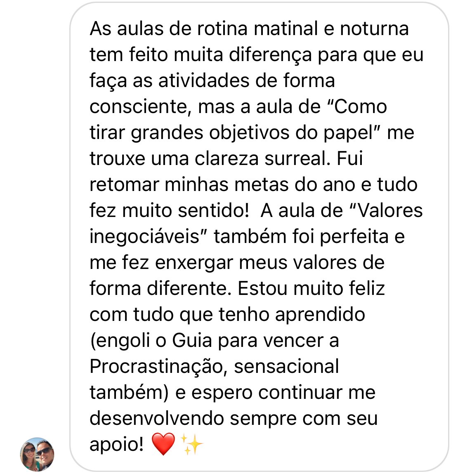Screen dimensions: 465x476
Task: Click the word "apoio!" on the last line
Action: 117,445
